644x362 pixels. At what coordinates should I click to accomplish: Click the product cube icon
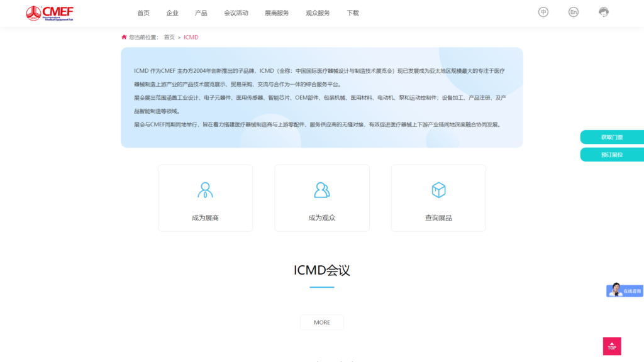pos(438,190)
